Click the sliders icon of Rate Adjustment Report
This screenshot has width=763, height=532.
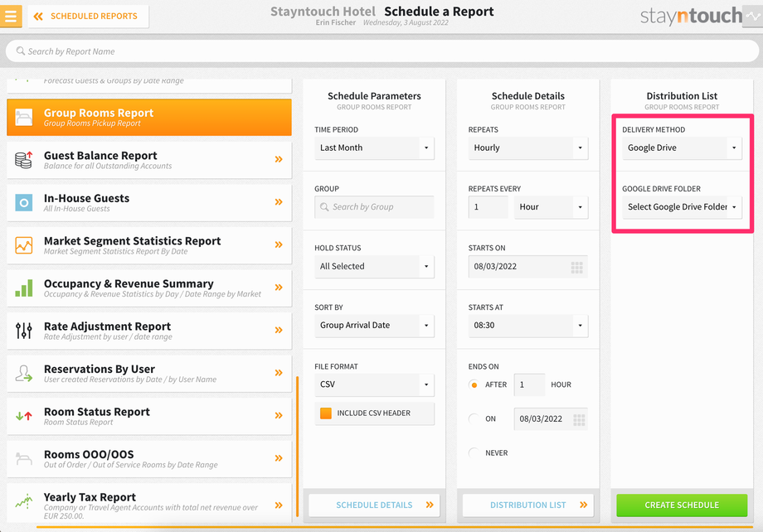tap(23, 331)
